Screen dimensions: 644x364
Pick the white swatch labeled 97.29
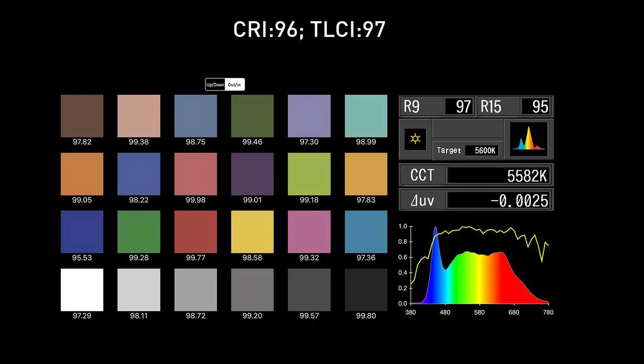pos(82,290)
